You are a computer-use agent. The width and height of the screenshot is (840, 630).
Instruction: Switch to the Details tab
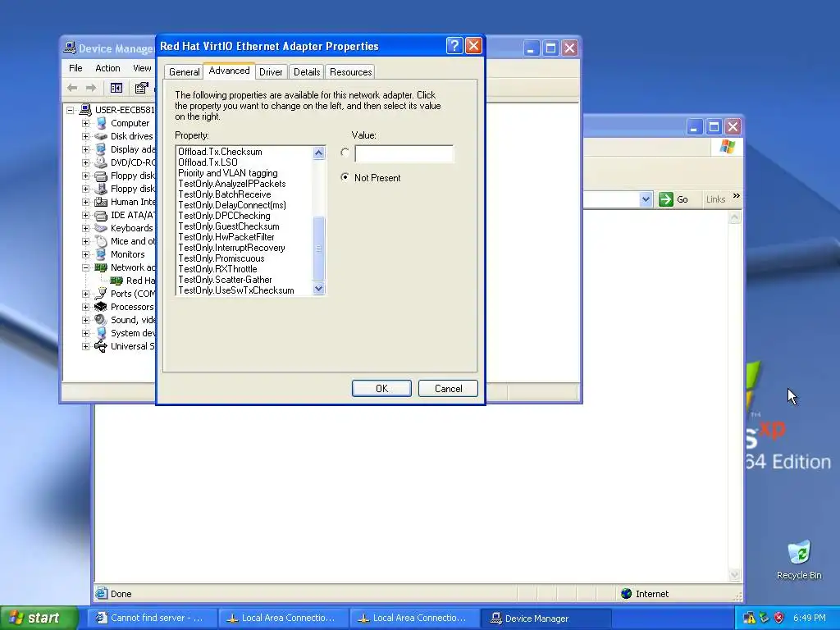307,72
